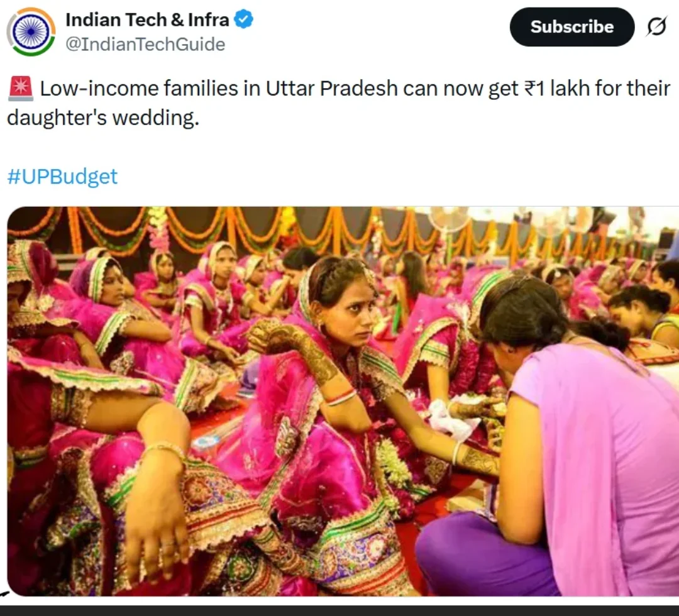Click the Indian Tech & Infra profile avatar
Image resolution: width=679 pixels, height=616 pixels.
pyautogui.click(x=31, y=31)
